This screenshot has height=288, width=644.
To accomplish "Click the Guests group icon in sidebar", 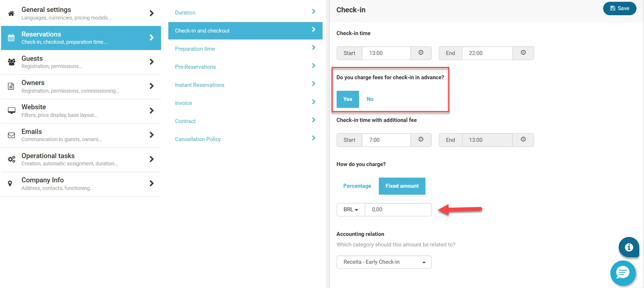I will point(12,62).
